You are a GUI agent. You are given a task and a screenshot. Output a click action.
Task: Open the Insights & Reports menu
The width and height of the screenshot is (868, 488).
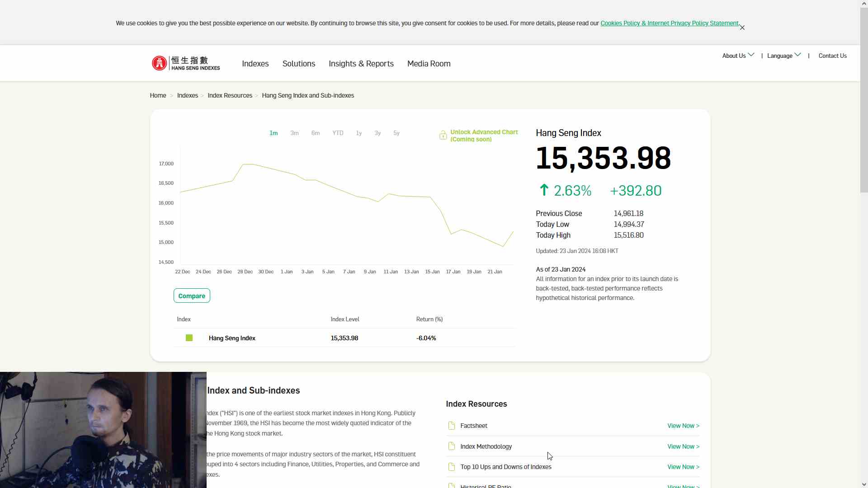click(x=361, y=64)
